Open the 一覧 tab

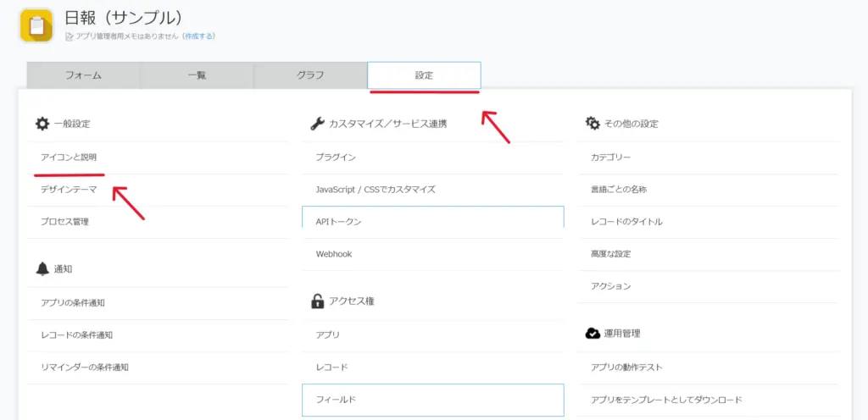click(x=197, y=75)
